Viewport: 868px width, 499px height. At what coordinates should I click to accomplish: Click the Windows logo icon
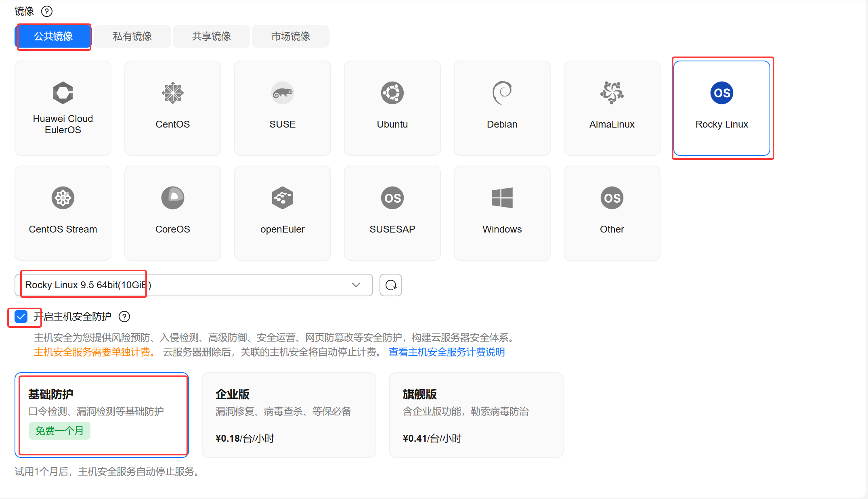[x=502, y=198]
